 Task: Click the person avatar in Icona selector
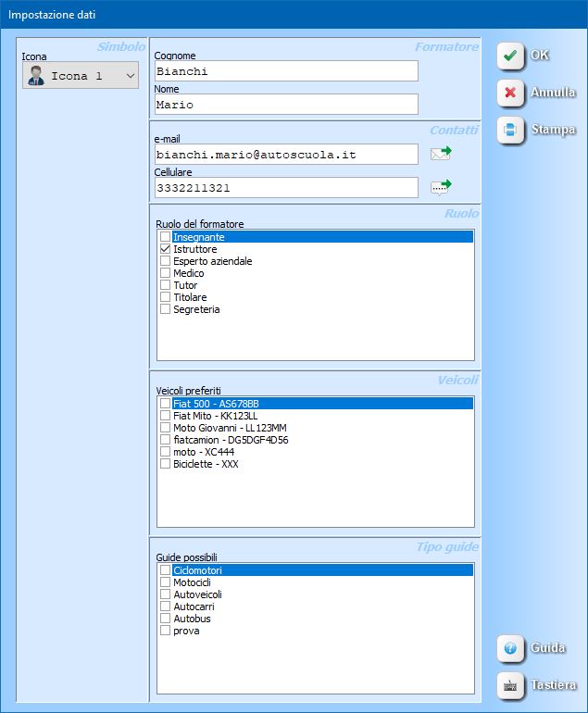click(37, 76)
